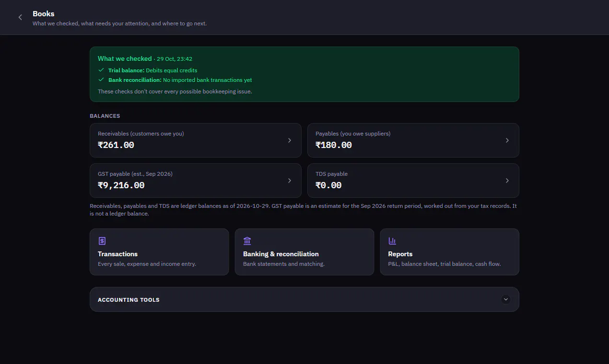Go back using the header arrow
Image resolution: width=609 pixels, height=364 pixels.
point(20,17)
